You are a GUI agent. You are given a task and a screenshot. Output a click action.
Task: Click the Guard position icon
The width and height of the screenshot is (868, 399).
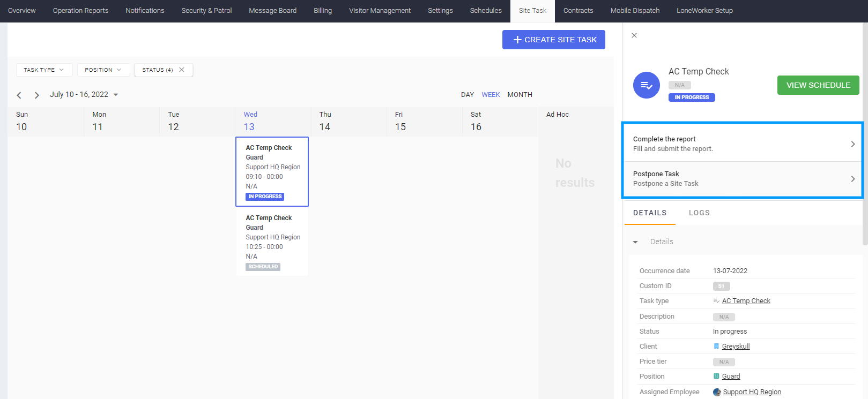(x=716, y=377)
